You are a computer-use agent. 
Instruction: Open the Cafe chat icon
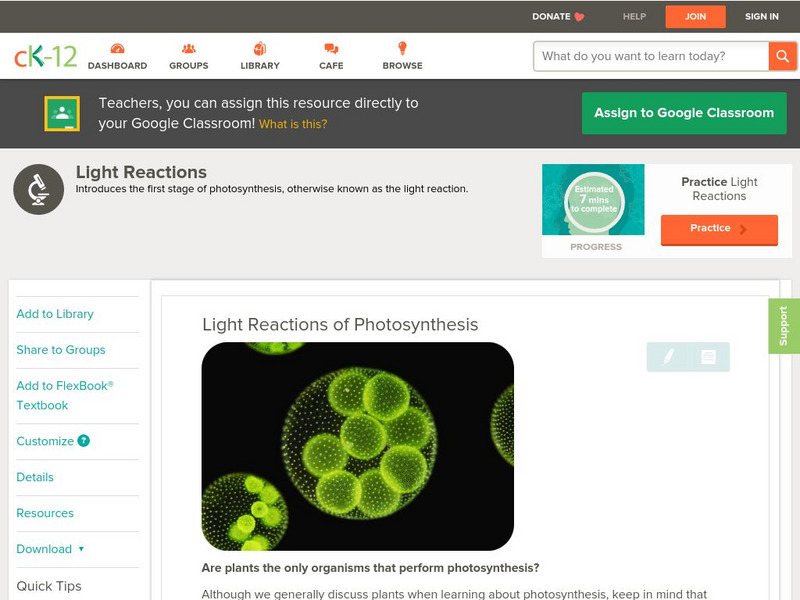[x=331, y=49]
